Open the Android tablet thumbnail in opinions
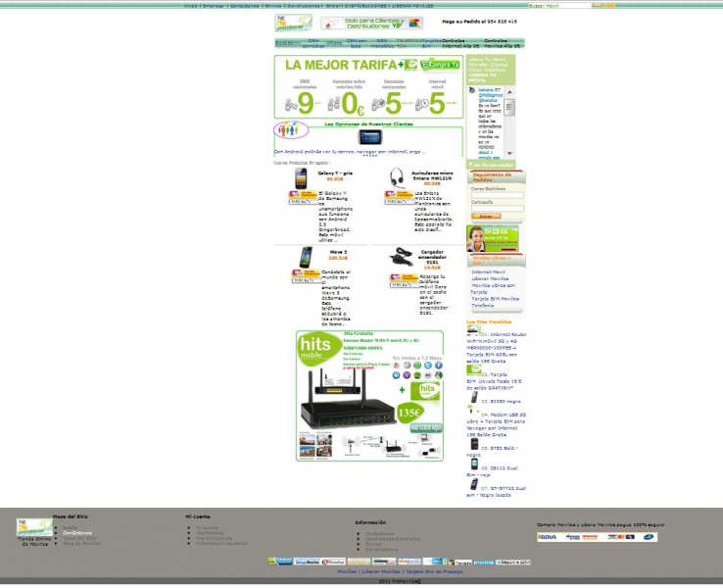Image resolution: width=723 pixels, height=588 pixels. pos(369,137)
